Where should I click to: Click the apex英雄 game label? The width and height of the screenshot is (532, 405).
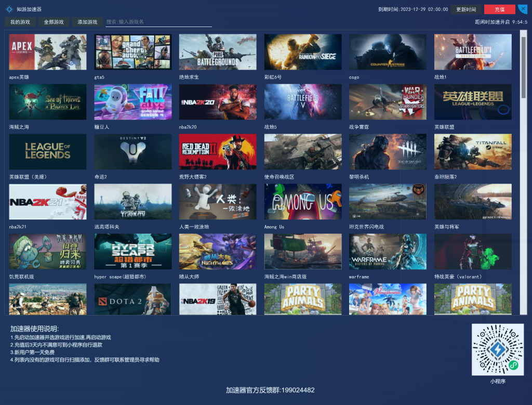[19, 77]
